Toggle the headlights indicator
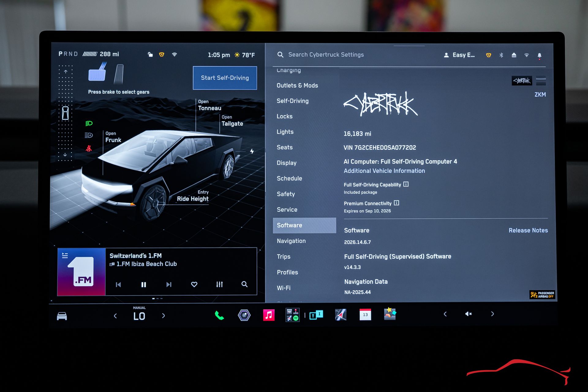Image resolution: width=588 pixels, height=392 pixels. pos(89,123)
